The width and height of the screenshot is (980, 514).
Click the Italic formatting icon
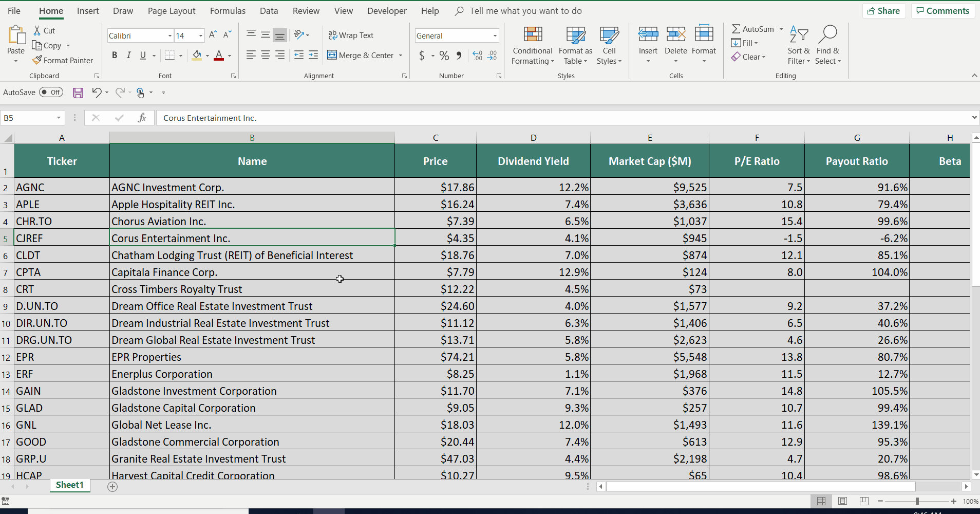tap(128, 56)
